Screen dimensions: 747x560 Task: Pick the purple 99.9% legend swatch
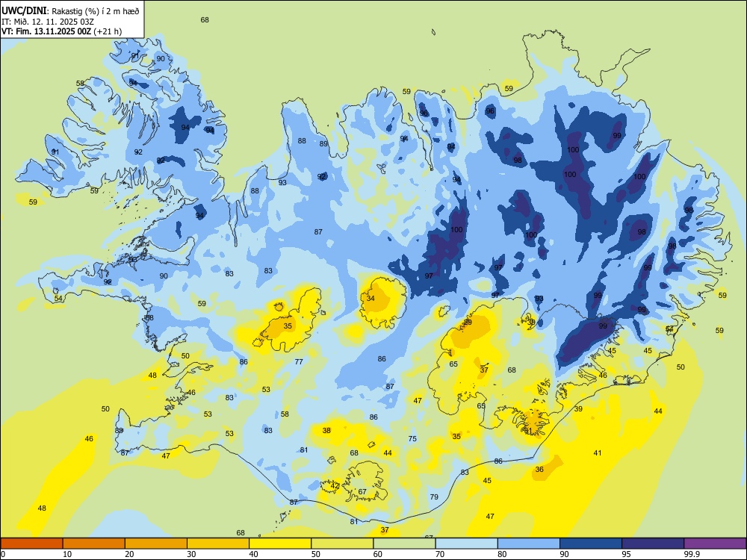pos(715,544)
